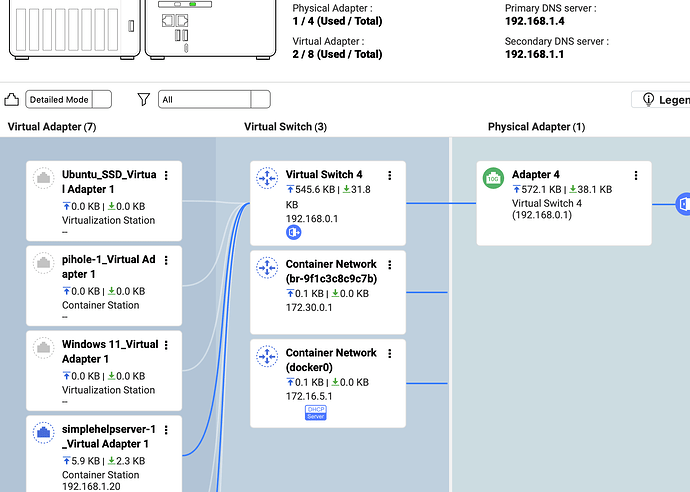Click the topology view icon beside Detailed Mode
This screenshot has height=492, width=690.
[x=12, y=99]
